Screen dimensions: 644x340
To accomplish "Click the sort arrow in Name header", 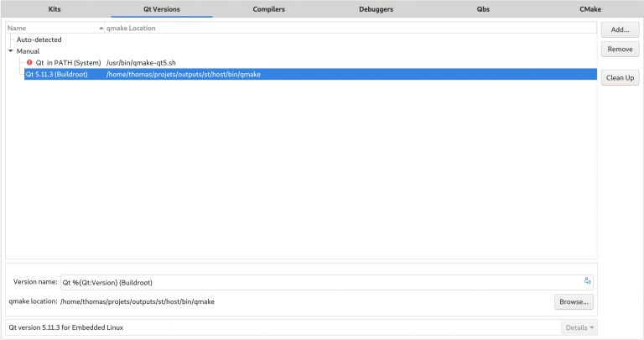I will [x=101, y=28].
